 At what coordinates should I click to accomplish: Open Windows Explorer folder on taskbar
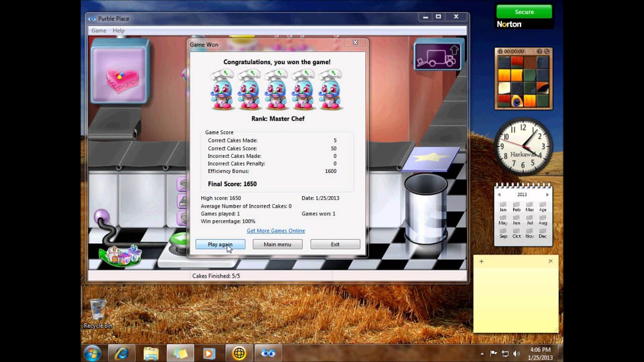coord(151,353)
